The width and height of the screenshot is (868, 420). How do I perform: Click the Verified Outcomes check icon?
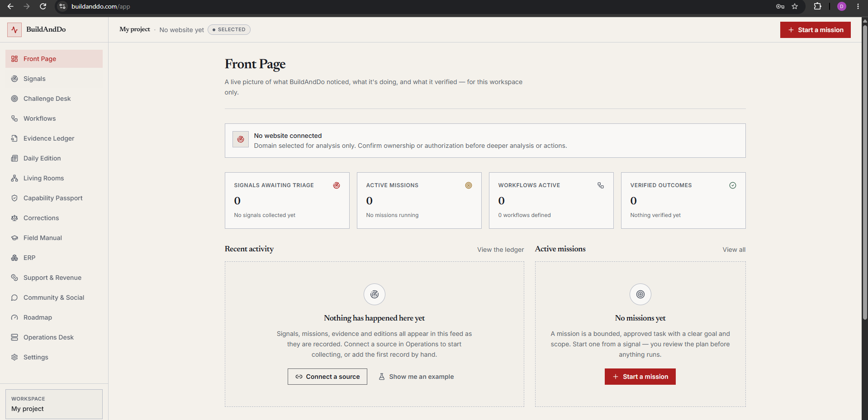(x=733, y=185)
